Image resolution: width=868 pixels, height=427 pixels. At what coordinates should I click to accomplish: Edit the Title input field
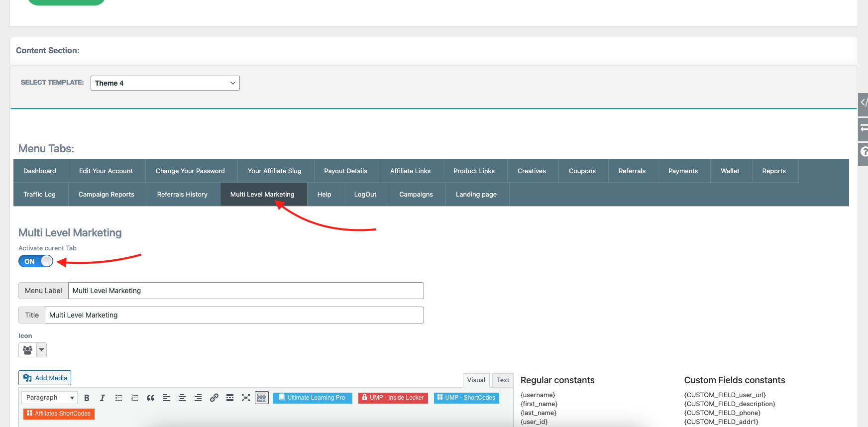click(234, 315)
